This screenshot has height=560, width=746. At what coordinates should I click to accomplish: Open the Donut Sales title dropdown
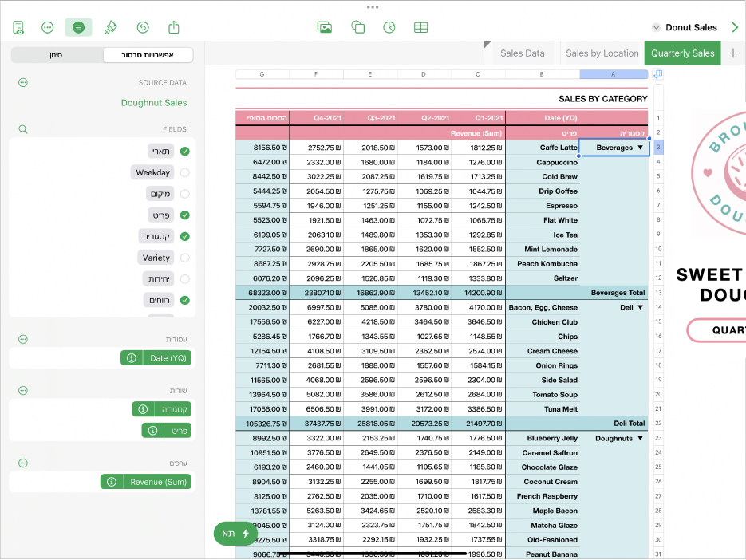click(685, 27)
